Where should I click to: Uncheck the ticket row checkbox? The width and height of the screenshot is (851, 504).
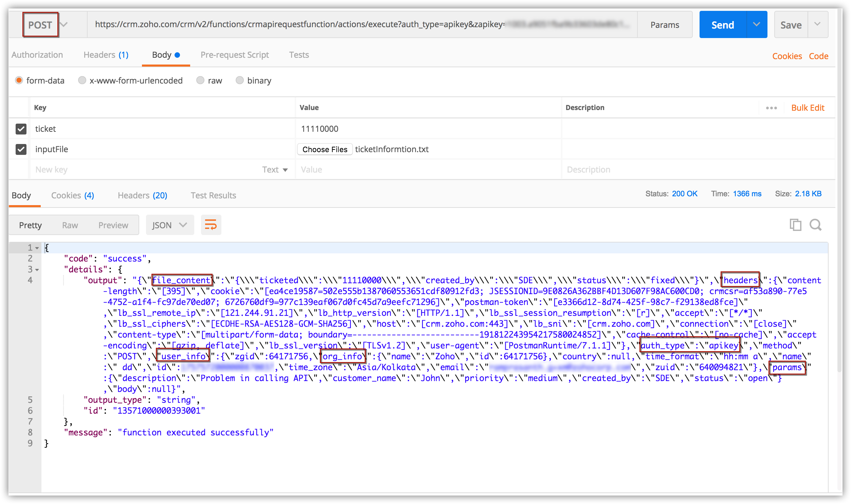tap(21, 129)
